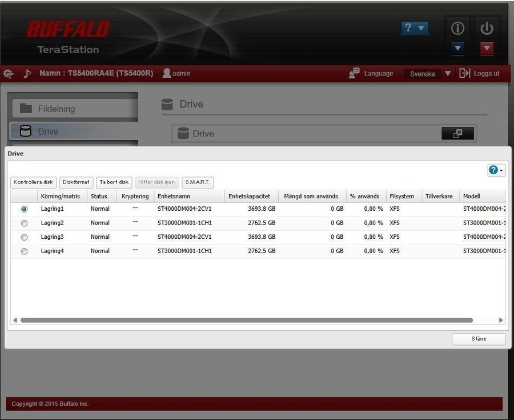Expand the blue help dropdown at top
Screen dimensions: 514x420
[x=415, y=27]
